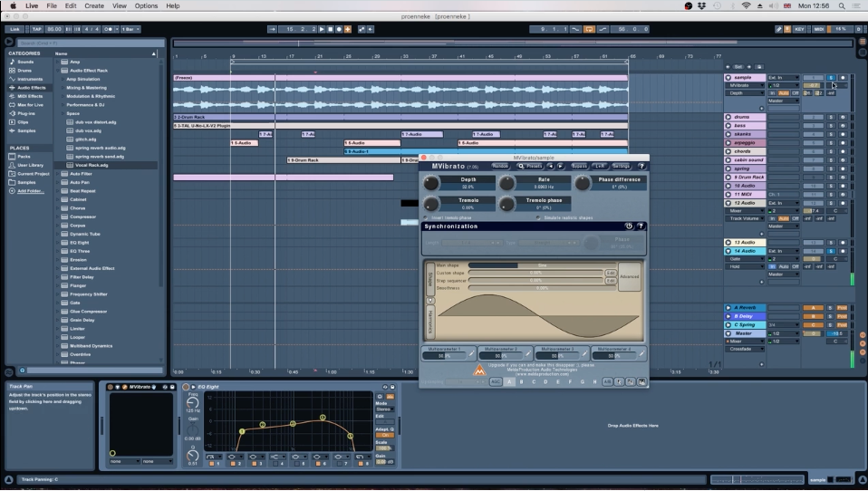The image size is (868, 491).
Task: Toggle the orange MIDI arrangement overdub button
Action: (x=348, y=29)
